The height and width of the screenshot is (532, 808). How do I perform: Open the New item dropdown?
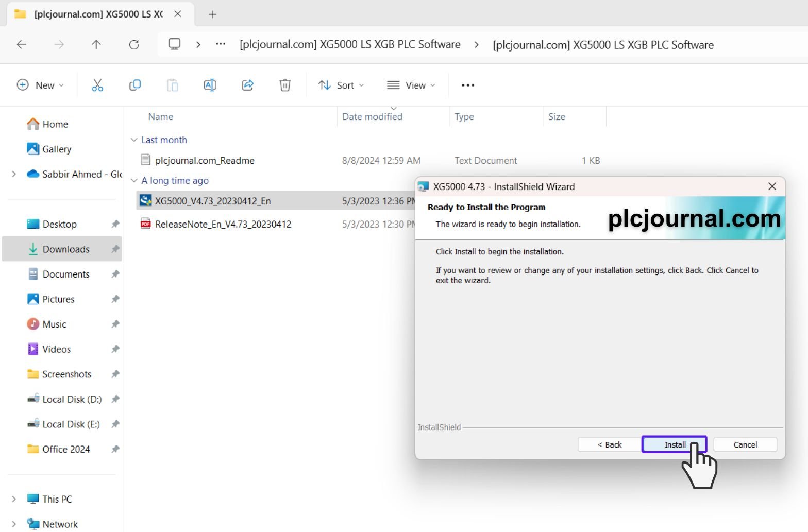tap(41, 85)
